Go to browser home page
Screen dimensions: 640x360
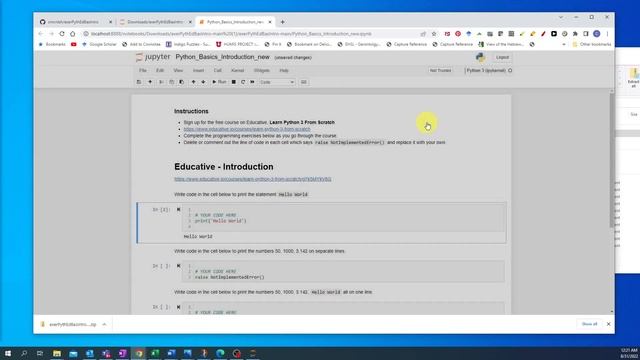73,34
